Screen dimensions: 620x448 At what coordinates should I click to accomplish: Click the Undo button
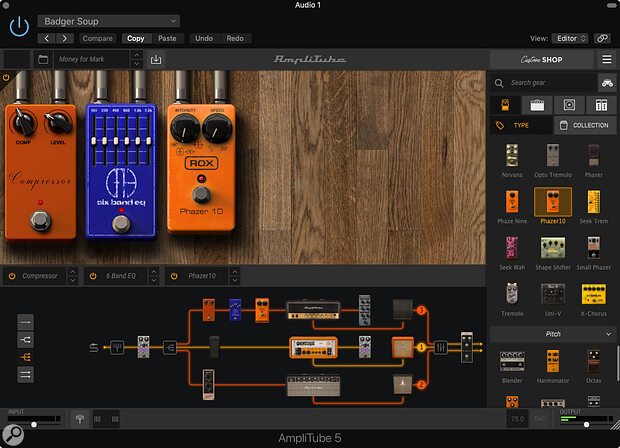tap(204, 38)
